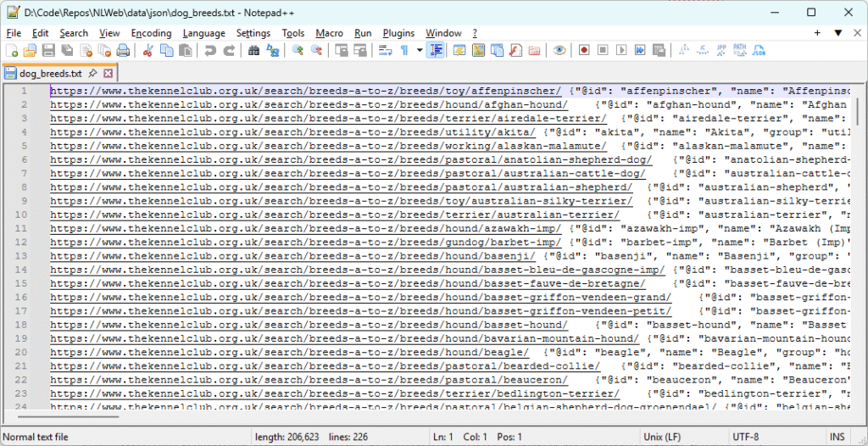
Task: Click the JSON plugin toolbar icon
Action: tap(759, 51)
